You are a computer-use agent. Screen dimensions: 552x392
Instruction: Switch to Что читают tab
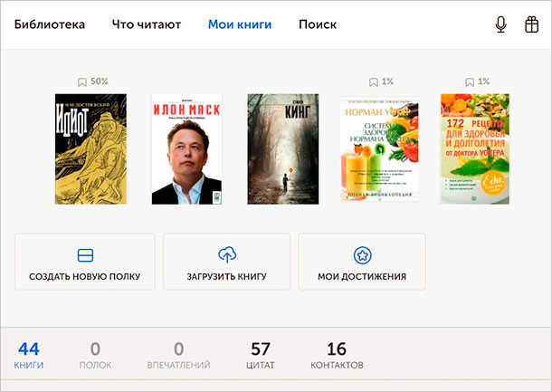[x=147, y=24]
